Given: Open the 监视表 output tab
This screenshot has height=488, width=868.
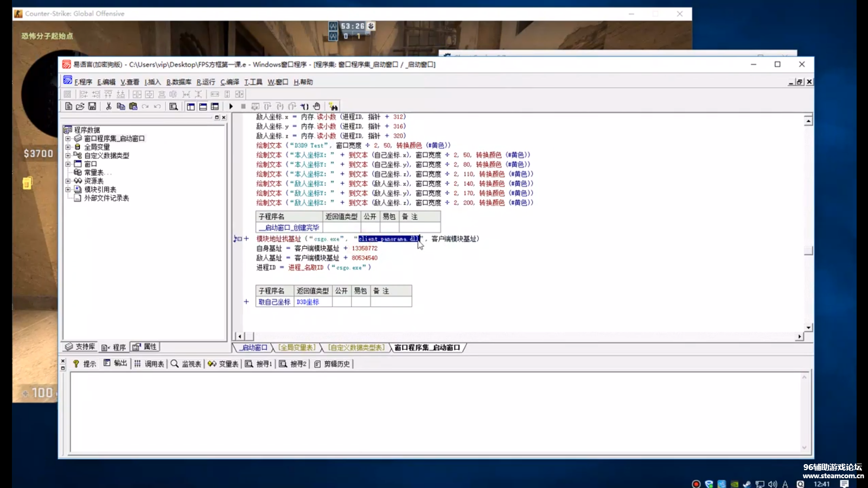Looking at the screenshot, I should tap(186, 364).
